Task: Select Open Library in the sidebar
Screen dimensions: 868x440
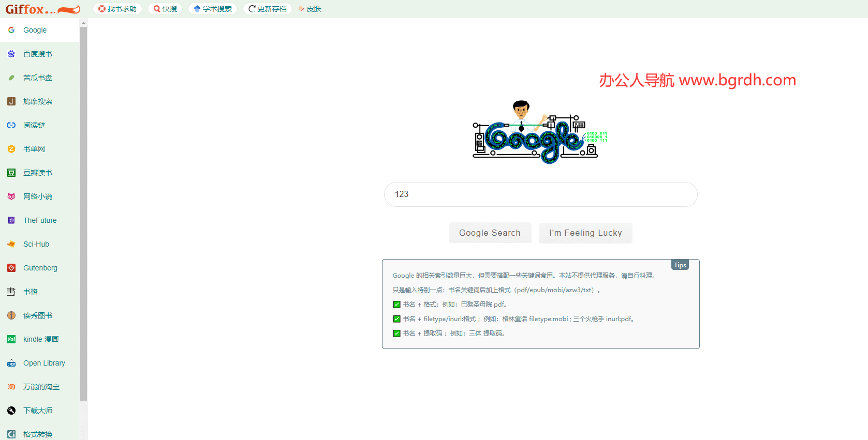Action: point(40,363)
